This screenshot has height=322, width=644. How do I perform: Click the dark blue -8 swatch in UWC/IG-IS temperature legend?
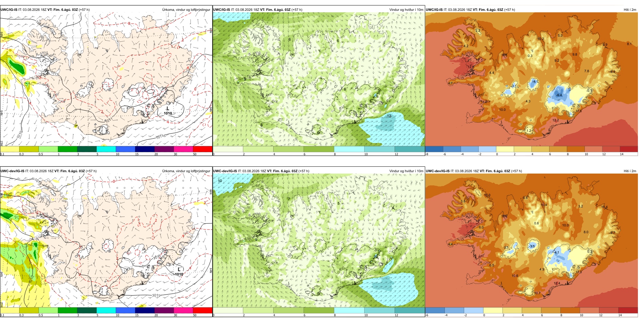434,149
